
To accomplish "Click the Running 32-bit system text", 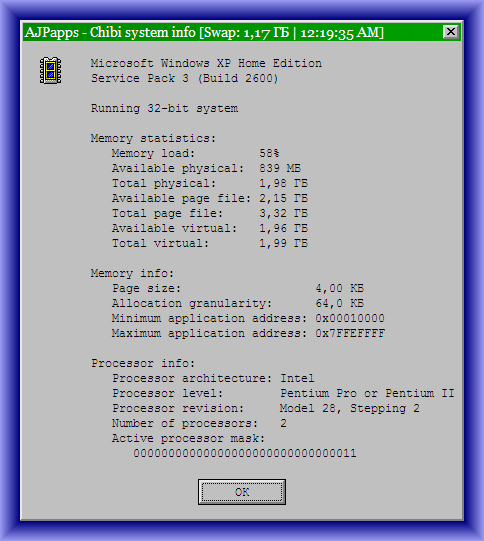I will click(164, 108).
